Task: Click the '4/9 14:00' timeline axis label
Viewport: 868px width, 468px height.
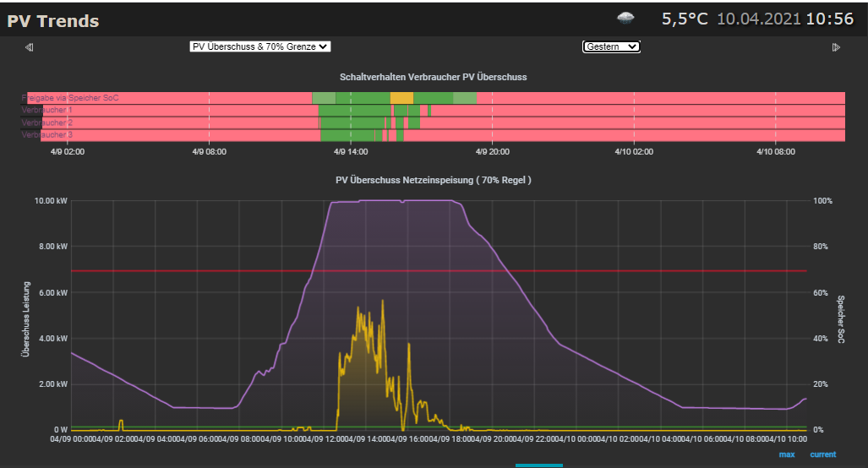Action: [x=351, y=151]
